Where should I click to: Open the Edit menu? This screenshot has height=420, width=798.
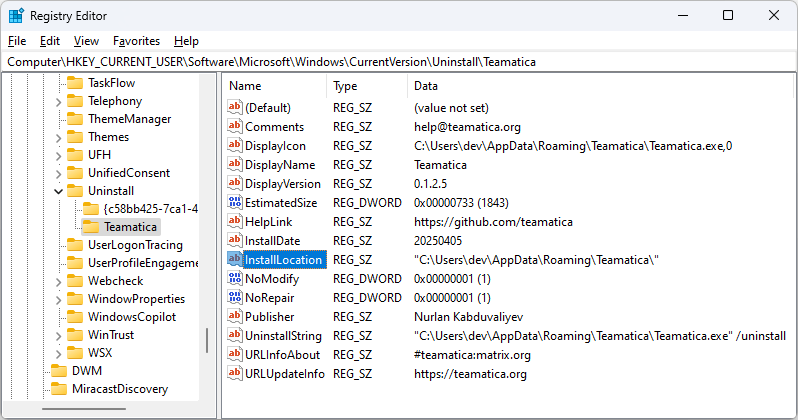(50, 41)
